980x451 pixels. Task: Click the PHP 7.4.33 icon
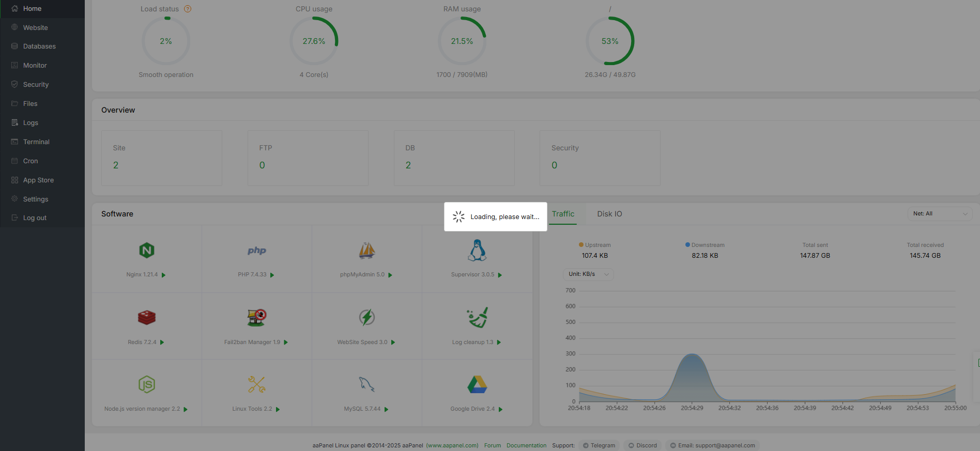(x=256, y=251)
